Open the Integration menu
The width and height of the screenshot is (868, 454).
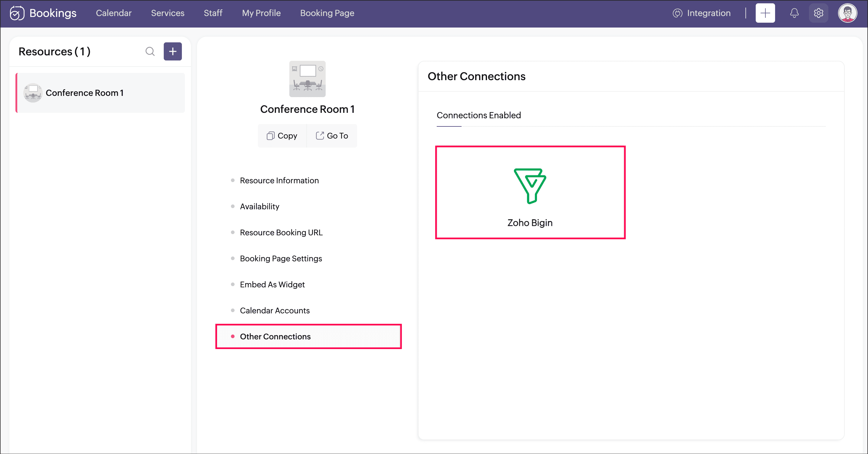click(x=702, y=13)
